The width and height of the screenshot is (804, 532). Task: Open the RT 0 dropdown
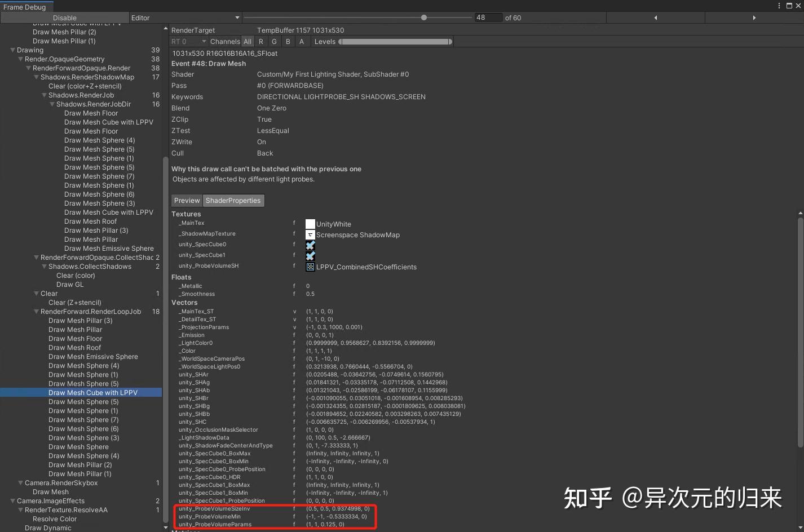(x=188, y=41)
